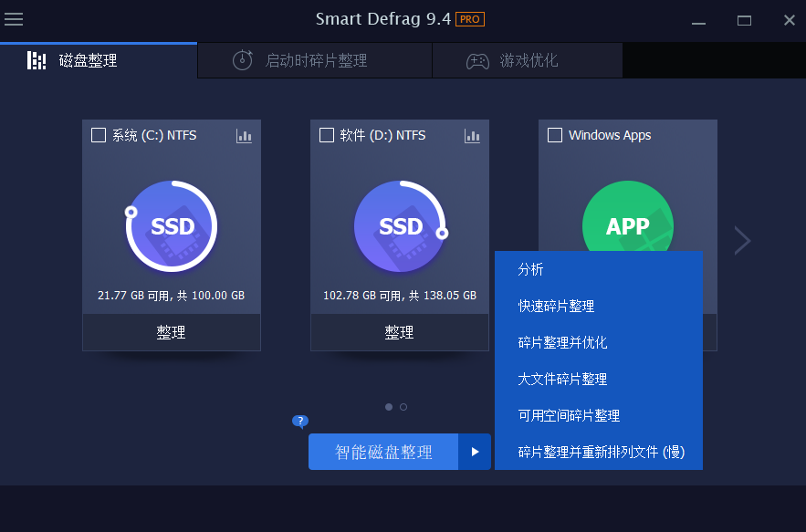Screen dimensions: 806x532
Task: Open the hamburger main menu
Action: (x=14, y=19)
